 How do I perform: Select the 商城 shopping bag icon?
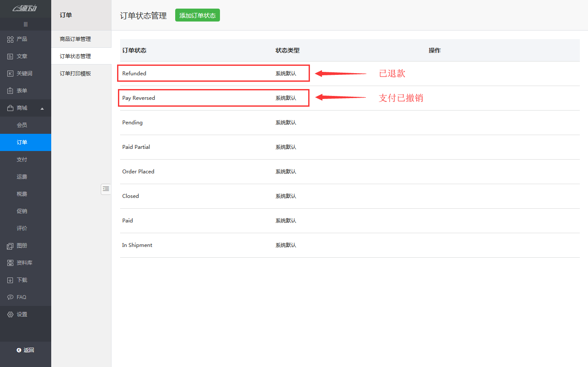click(10, 108)
